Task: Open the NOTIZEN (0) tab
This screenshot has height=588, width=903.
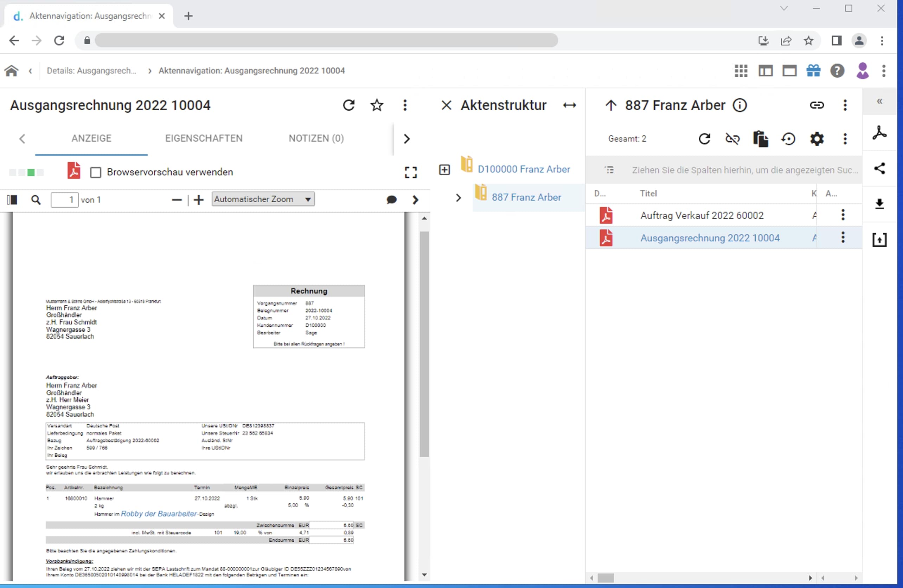Action: point(316,138)
